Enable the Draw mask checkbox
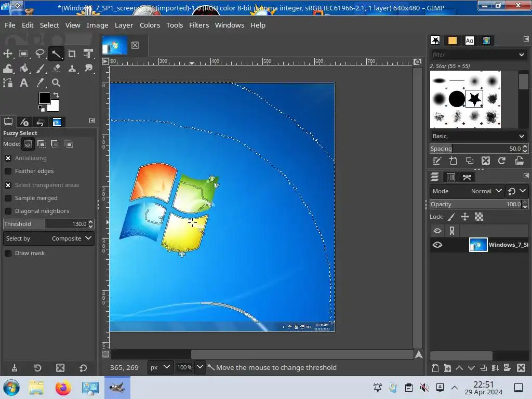532x399 pixels. pos(8,253)
